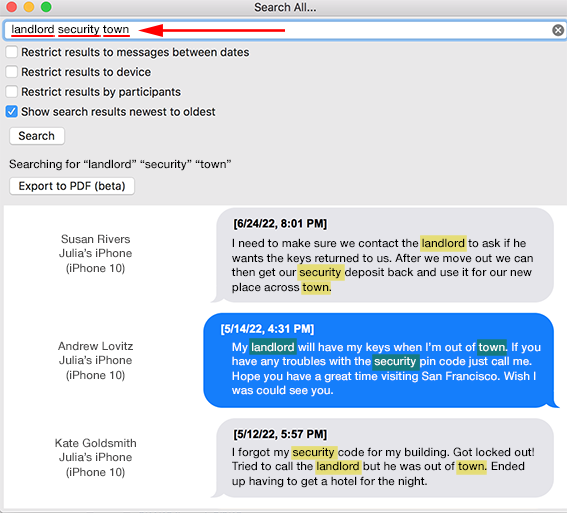Clear the search field with the X icon
The image size is (567, 513).
pos(558,30)
